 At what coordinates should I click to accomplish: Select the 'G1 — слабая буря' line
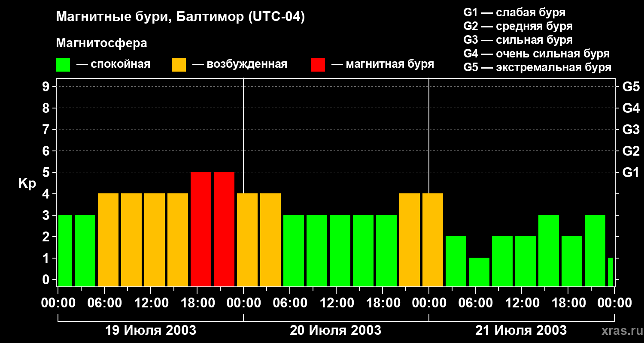tap(514, 12)
